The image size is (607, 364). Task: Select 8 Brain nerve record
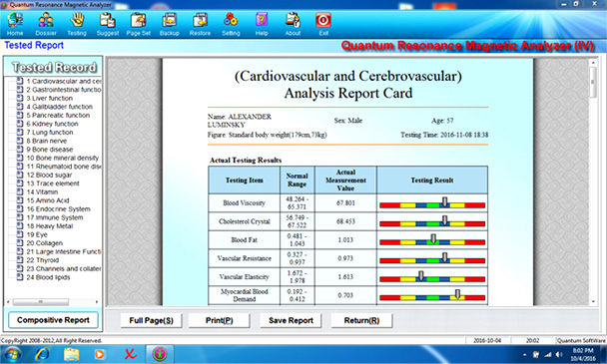click(42, 141)
